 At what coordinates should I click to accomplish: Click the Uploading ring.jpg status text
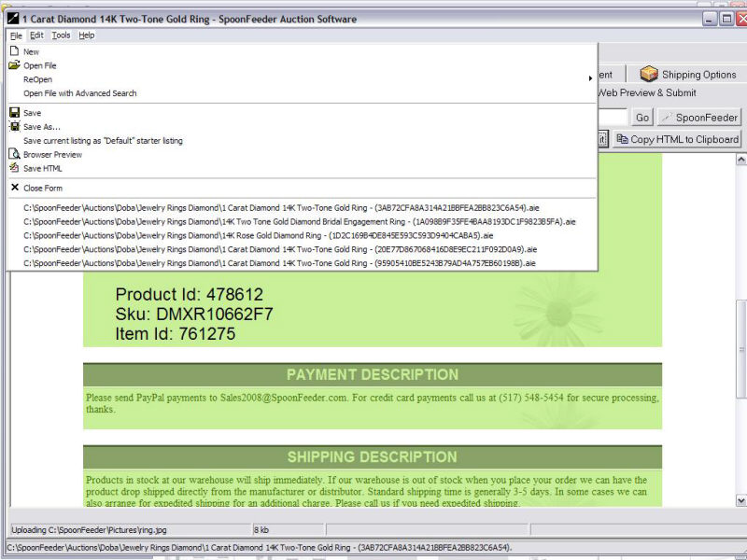[89, 530]
